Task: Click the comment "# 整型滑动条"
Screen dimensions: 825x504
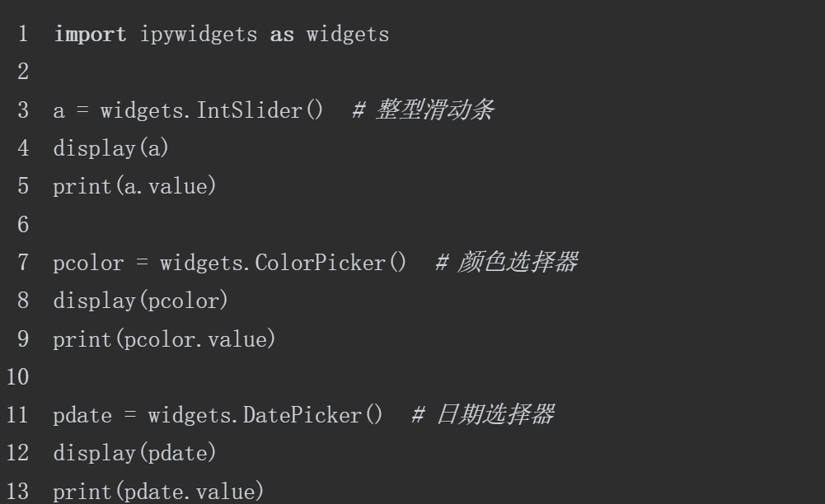Action: [x=422, y=112]
